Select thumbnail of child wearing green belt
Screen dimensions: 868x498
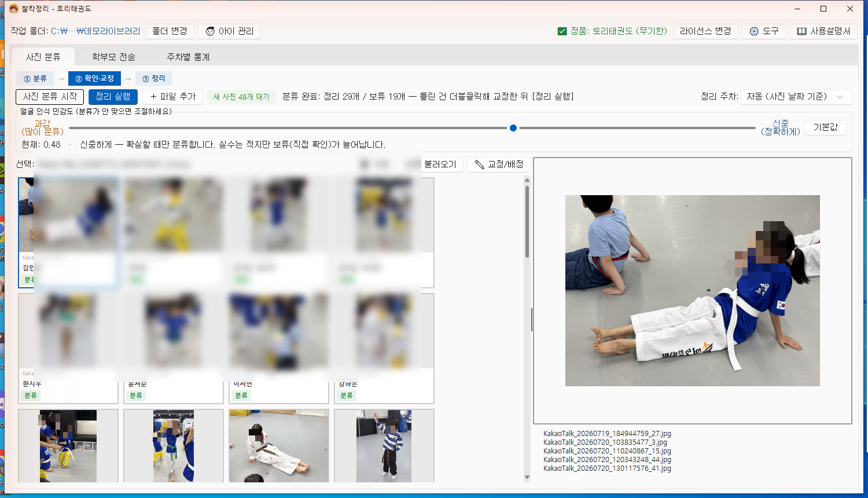pos(174,446)
